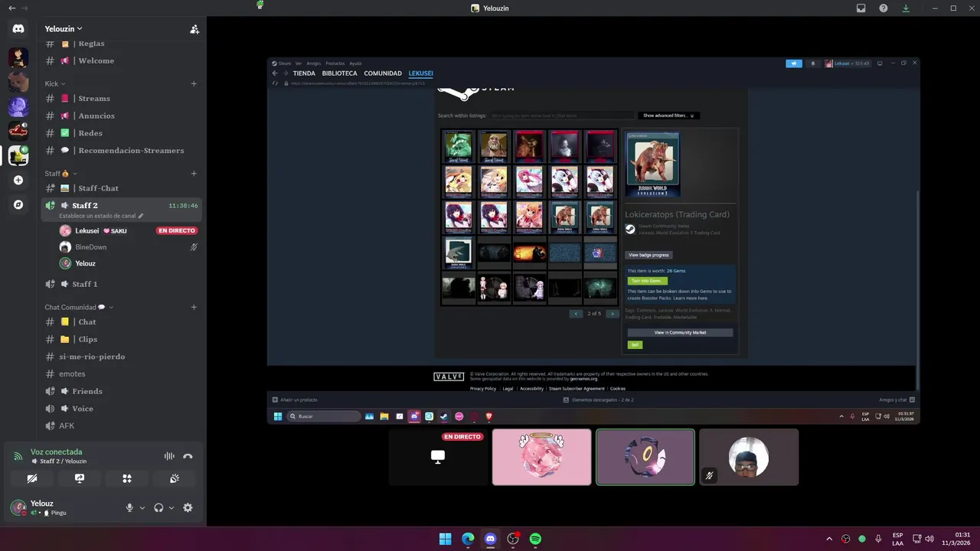980x551 pixels.
Task: Click Discord download update arrow icon
Action: point(906,8)
